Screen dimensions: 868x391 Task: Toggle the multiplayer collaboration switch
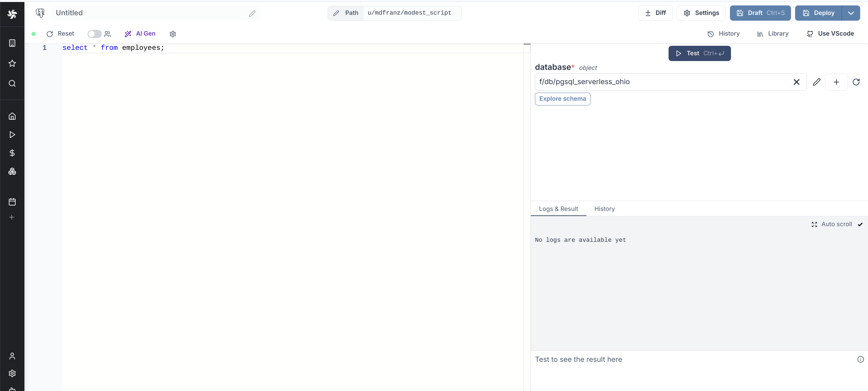(x=94, y=34)
